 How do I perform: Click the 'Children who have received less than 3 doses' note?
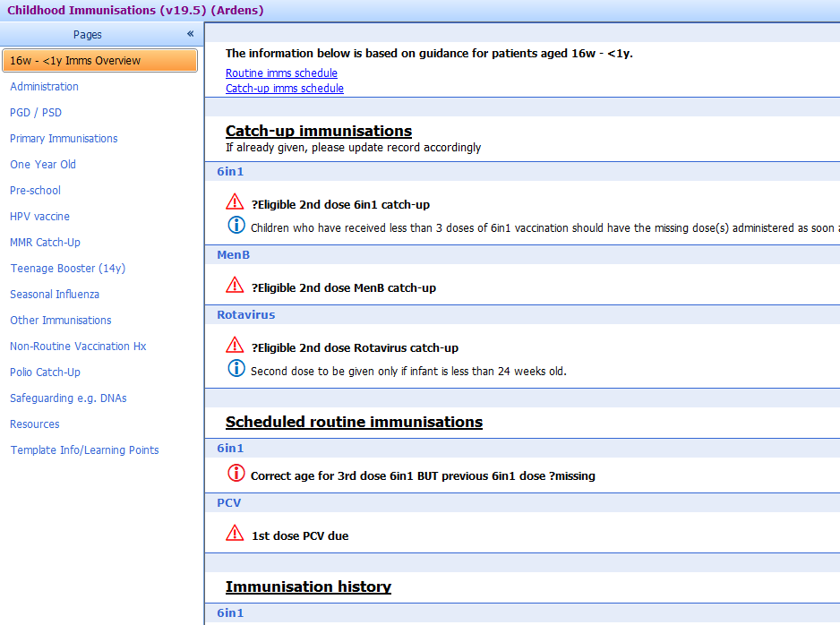545,228
